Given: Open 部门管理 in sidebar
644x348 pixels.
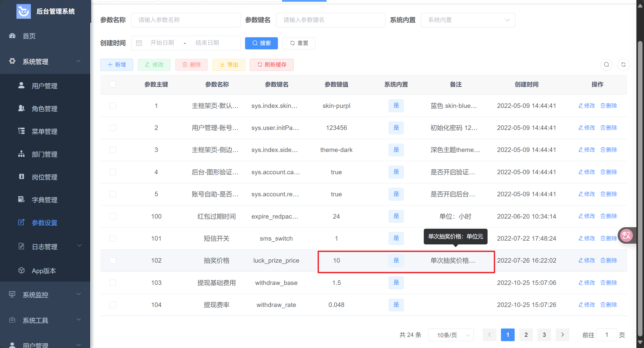Looking at the screenshot, I should coord(45,154).
